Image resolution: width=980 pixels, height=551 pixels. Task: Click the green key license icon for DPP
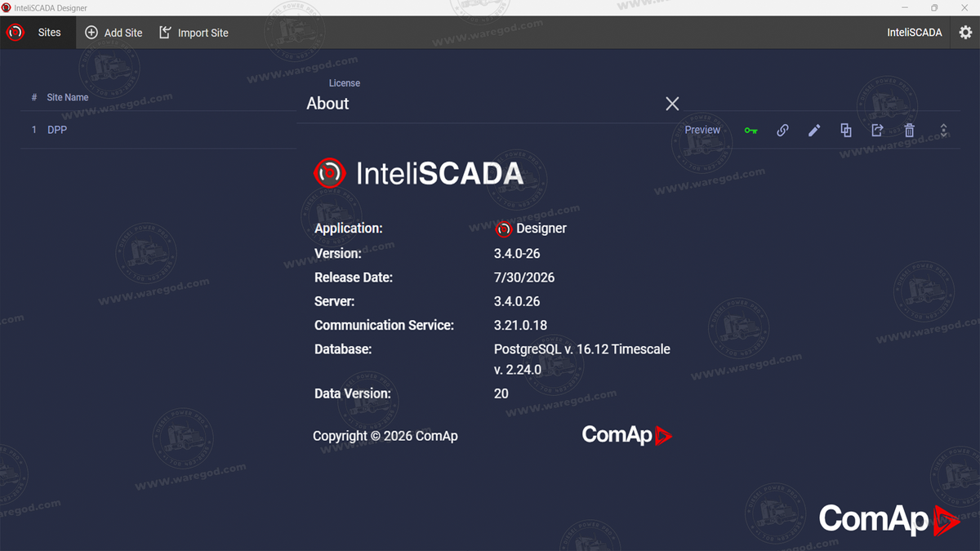[x=751, y=131]
